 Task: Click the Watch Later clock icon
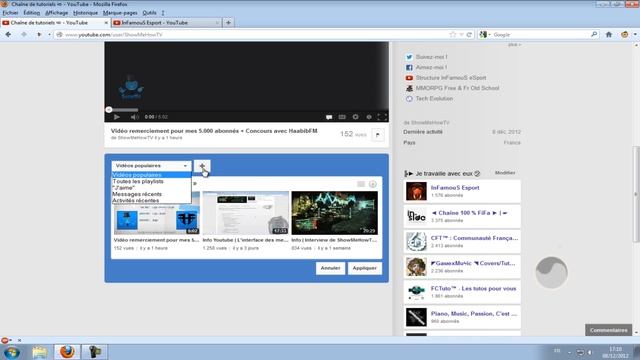point(369,117)
